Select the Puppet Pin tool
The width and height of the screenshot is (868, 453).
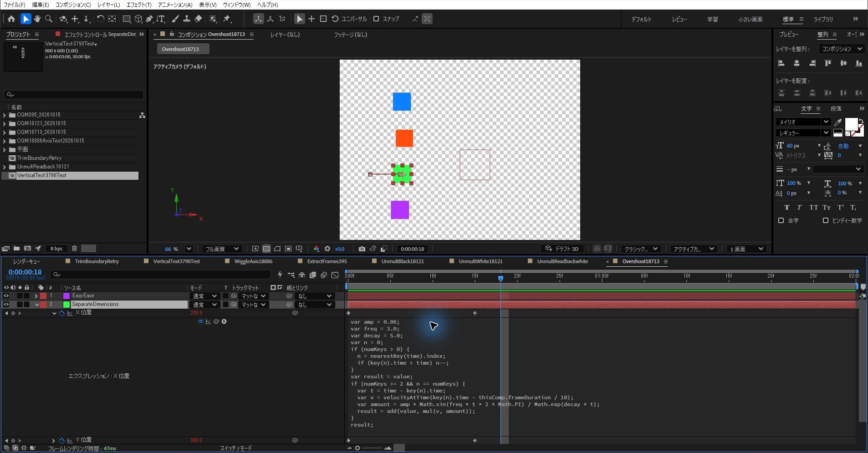(x=227, y=19)
